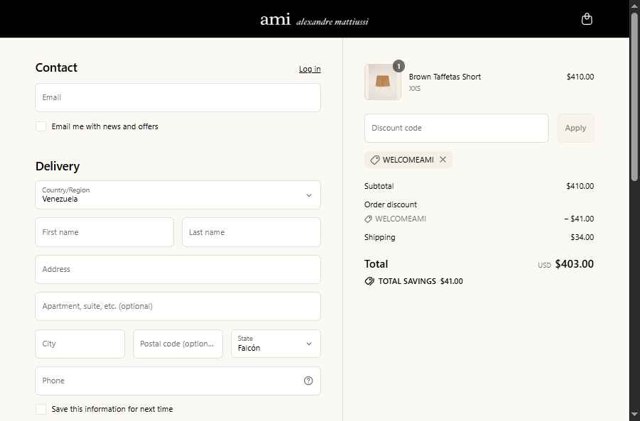
Task: Focus the Last name field
Action: tap(251, 232)
